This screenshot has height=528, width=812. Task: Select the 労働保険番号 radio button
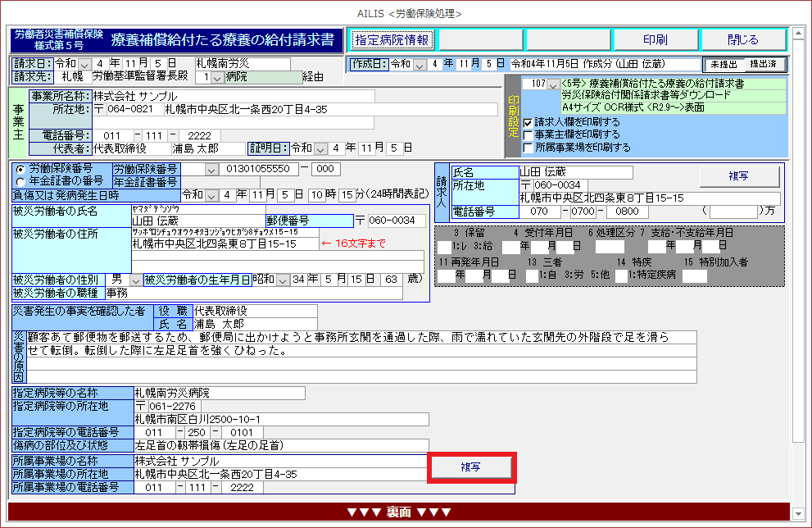tap(20, 168)
